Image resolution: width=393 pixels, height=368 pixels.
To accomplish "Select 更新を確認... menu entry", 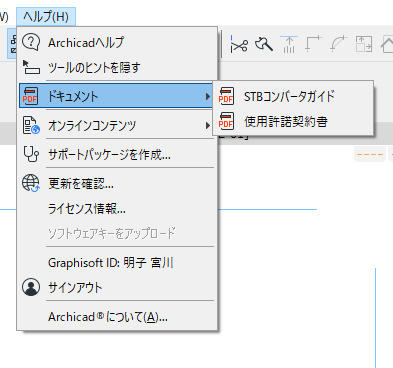I will 116,183.
